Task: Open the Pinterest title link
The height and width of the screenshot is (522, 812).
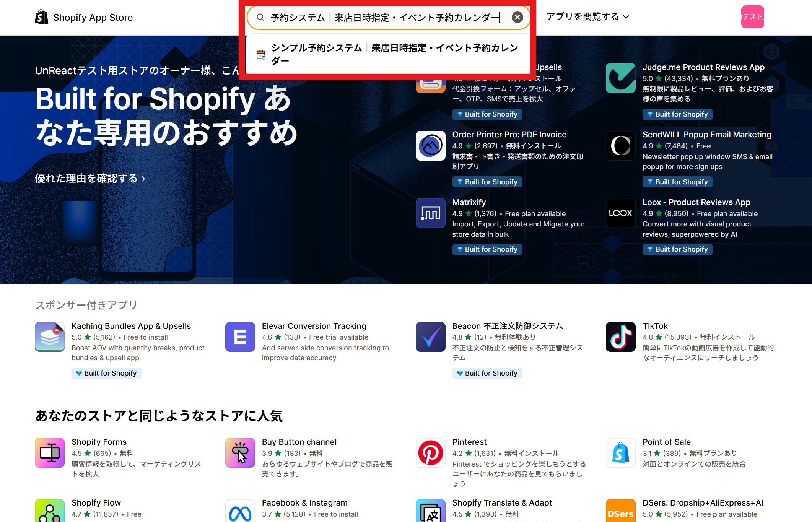Action: point(469,442)
